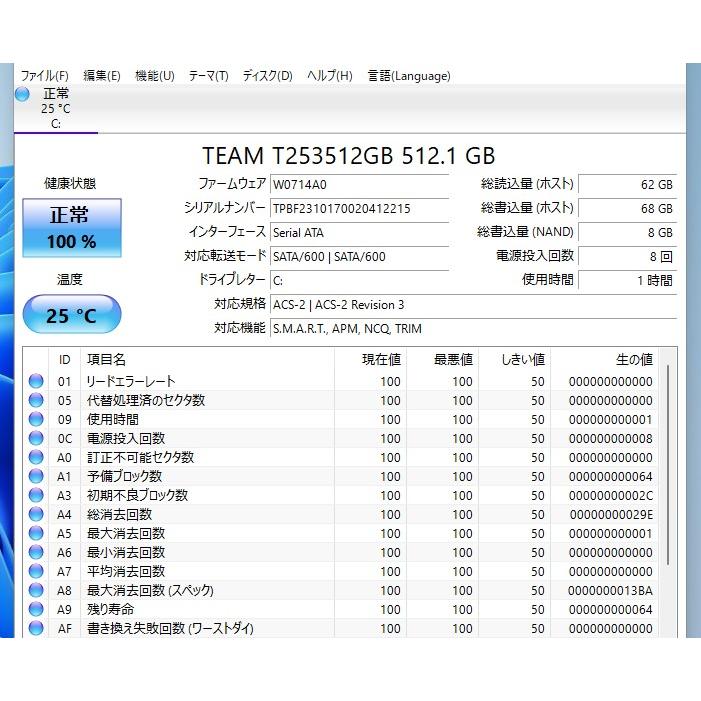Click the status orb for row 05 代替処理済のセクタ数
This screenshot has height=701, width=701.
coord(36,400)
